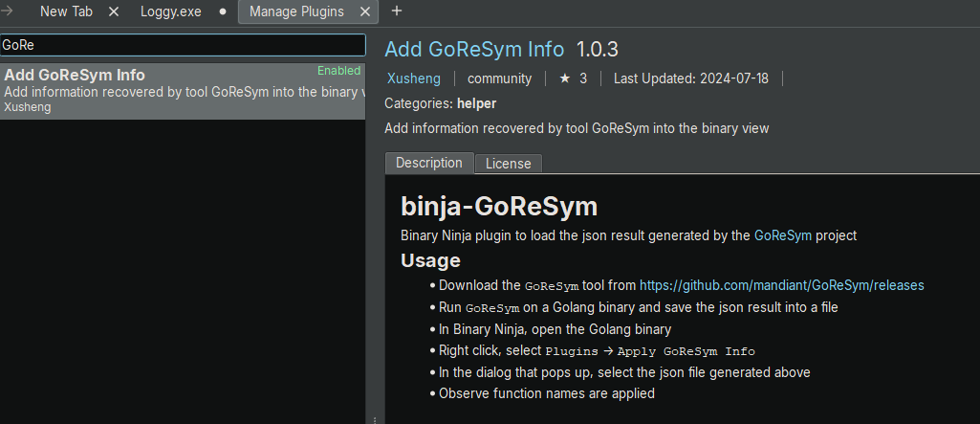Click Xusheng author name in plugin list
Viewport: 980px width, 424px height.
tap(28, 107)
